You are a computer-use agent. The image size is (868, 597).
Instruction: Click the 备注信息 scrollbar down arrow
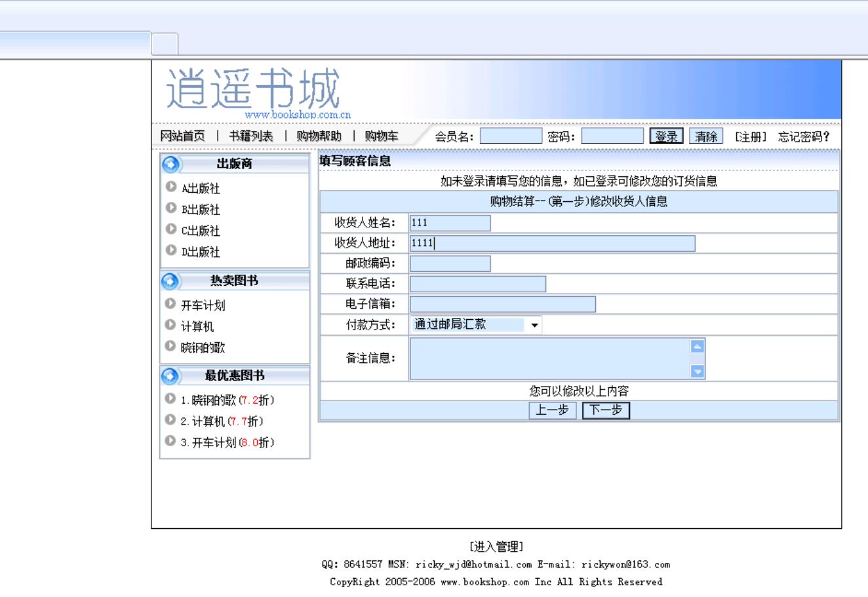click(x=698, y=372)
